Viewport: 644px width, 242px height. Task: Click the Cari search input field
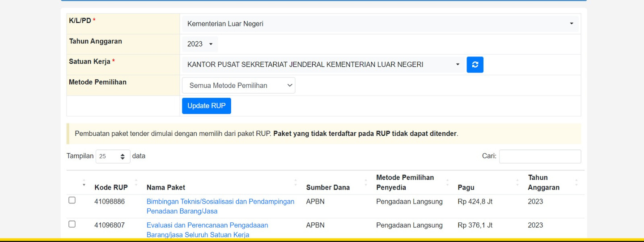point(540,156)
